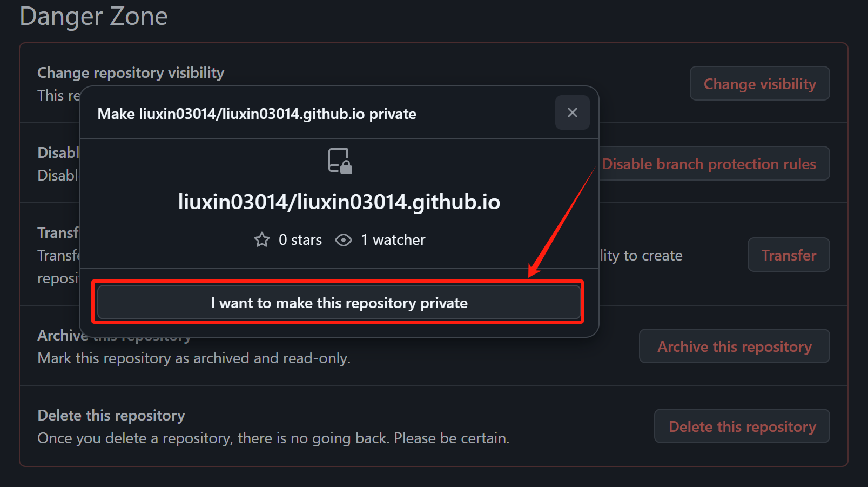Click the dialog title Make liuxin03014 private
This screenshot has height=487, width=868.
257,114
